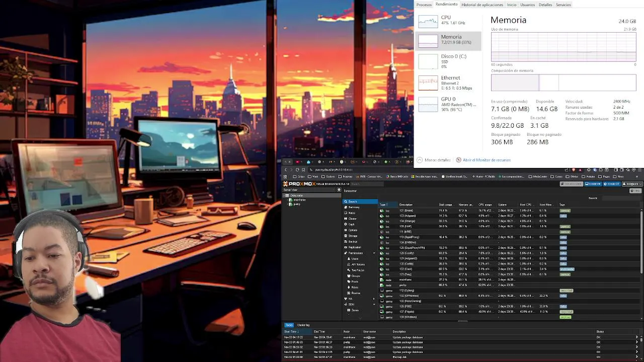Open the browser hamburger menu
644x362 pixels.
(639, 169)
